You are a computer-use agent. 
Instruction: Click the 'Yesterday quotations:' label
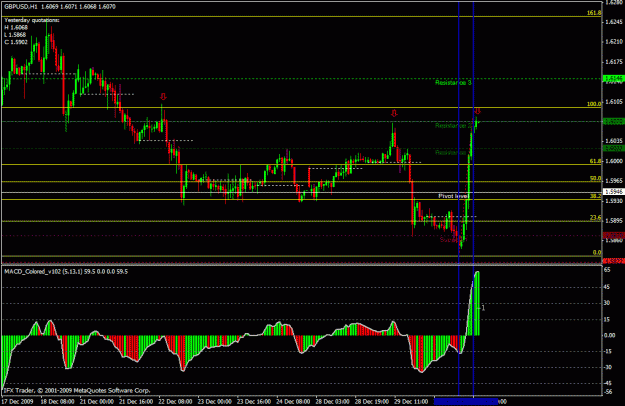pos(32,20)
